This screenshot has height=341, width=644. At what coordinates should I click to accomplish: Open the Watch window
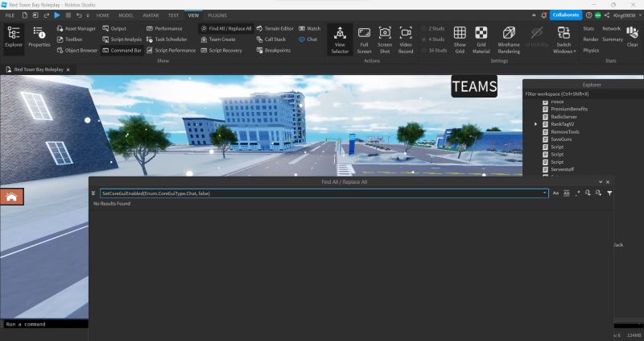[309, 28]
